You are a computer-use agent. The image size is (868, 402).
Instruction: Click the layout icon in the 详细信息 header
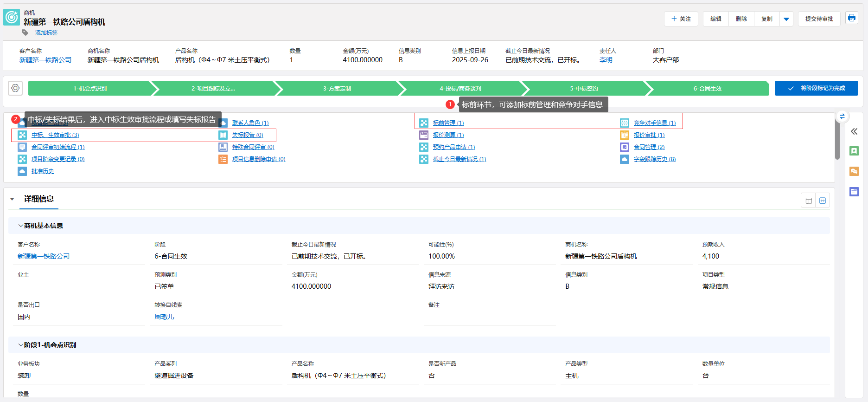(809, 201)
